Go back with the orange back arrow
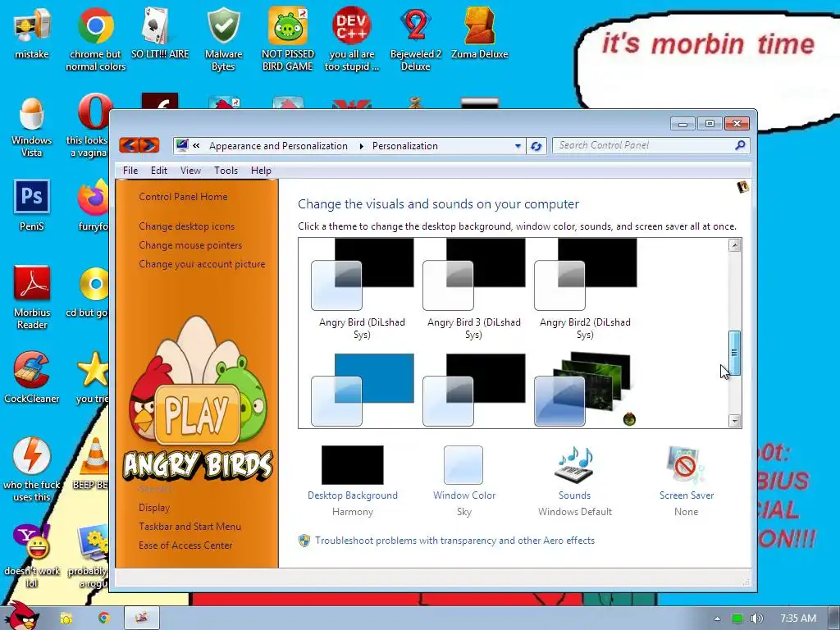The image size is (840, 630). pyautogui.click(x=129, y=145)
